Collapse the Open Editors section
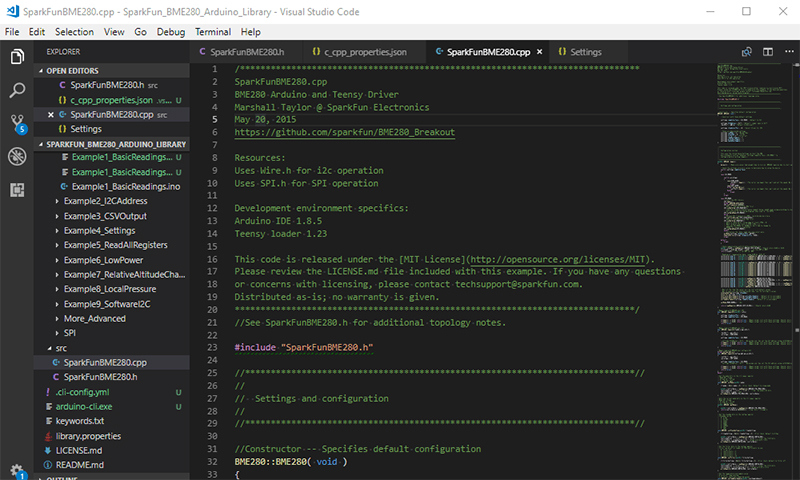 tap(80, 71)
